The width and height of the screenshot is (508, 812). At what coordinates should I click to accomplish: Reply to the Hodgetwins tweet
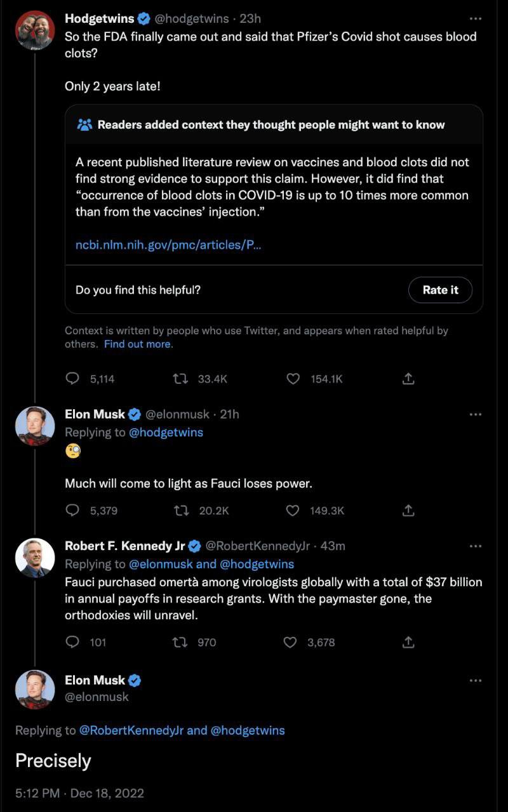pyautogui.click(x=73, y=379)
